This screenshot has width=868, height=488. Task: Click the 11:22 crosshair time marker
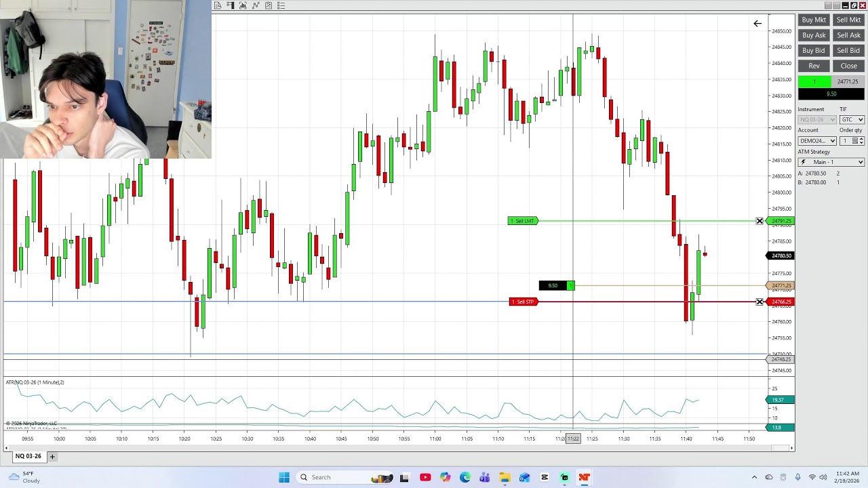(x=573, y=439)
